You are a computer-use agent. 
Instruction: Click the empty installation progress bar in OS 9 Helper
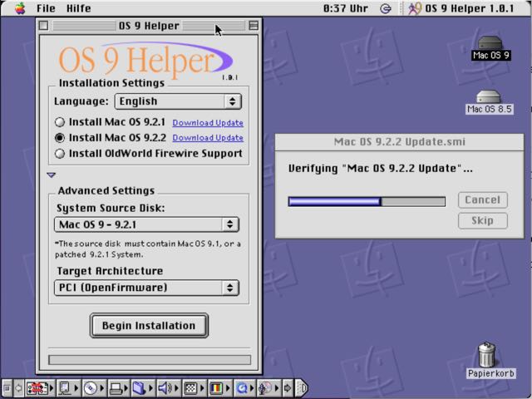click(150, 360)
